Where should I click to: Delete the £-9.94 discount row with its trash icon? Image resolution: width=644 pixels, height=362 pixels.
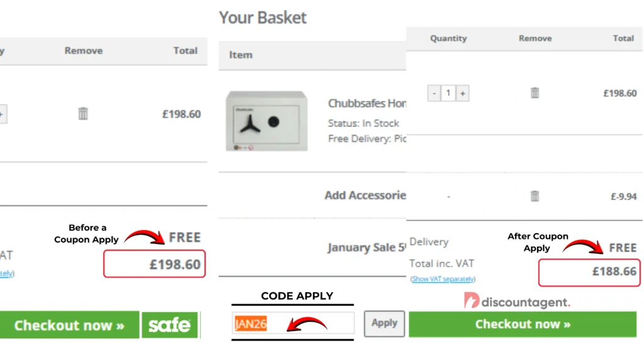535,196
